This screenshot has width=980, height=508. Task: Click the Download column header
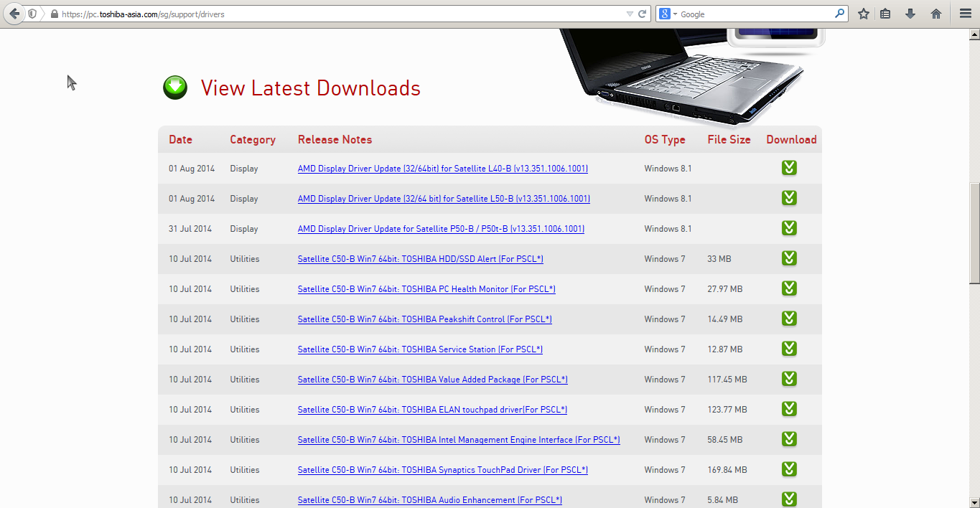pos(791,140)
